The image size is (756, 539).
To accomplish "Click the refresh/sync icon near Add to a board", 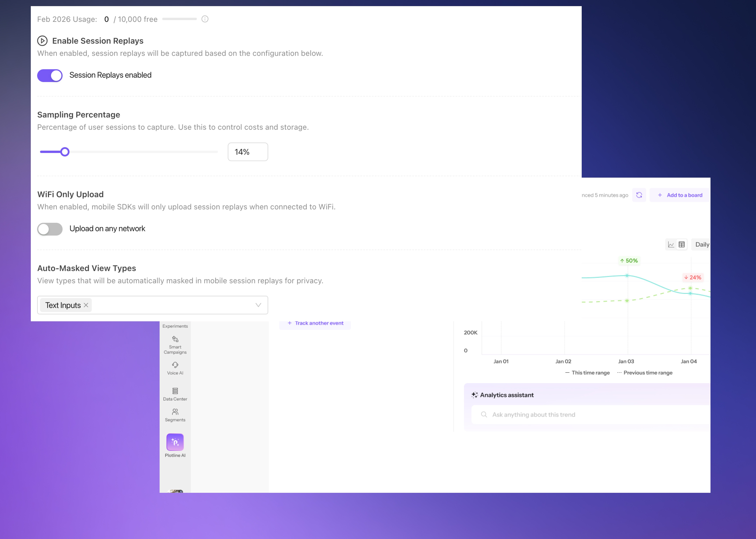I will tap(639, 195).
